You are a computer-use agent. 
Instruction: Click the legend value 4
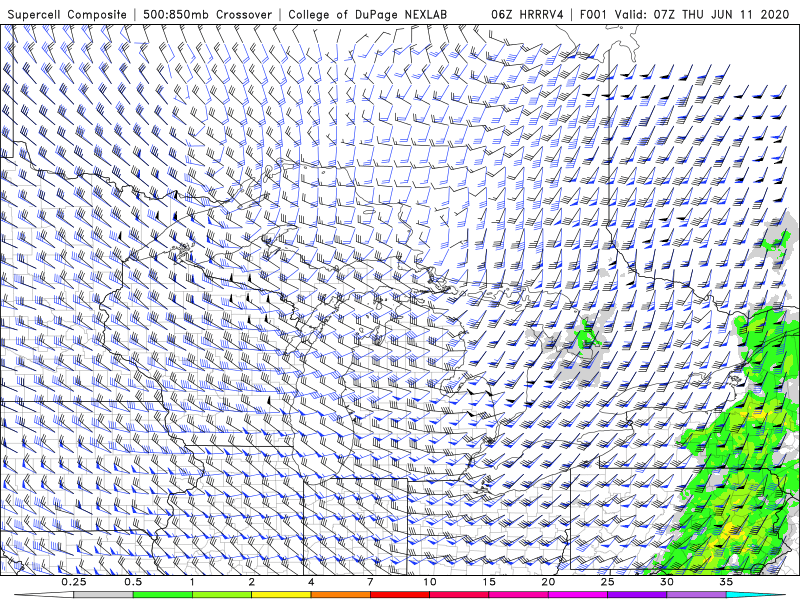point(311,582)
